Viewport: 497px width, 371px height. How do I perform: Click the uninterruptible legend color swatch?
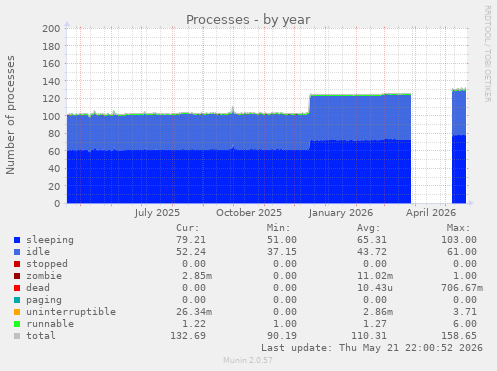pos(17,312)
